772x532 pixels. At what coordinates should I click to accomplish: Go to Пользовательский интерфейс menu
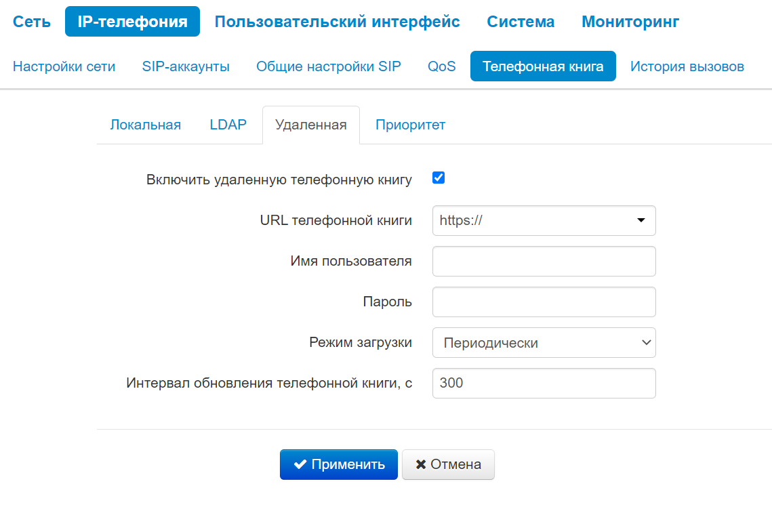point(337,22)
